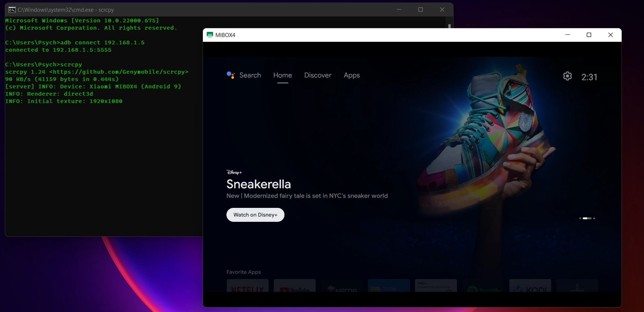
Task: Click 'Device: Xiaomi MIBOX4 (Android 9)' line
Action: [93, 87]
